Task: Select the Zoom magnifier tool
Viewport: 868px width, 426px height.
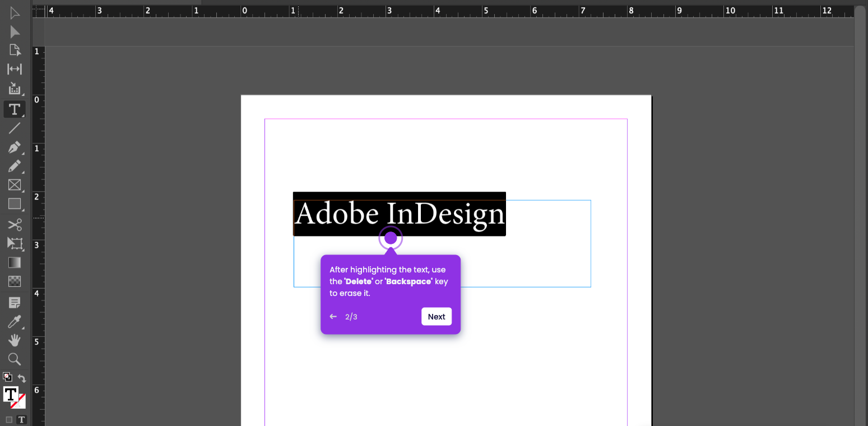Action: [15, 359]
